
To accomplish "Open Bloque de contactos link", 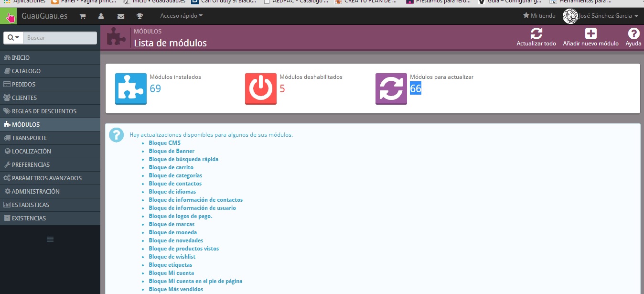I will 175,184.
